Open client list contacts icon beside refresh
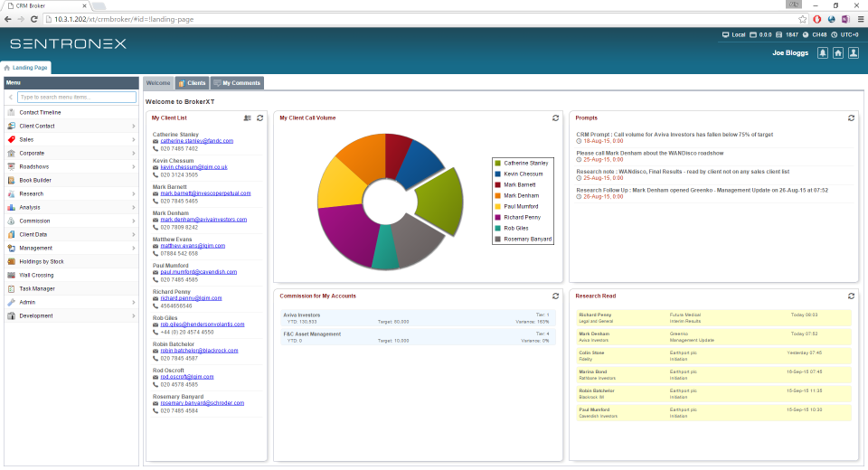The image size is (868, 470). 248,117
